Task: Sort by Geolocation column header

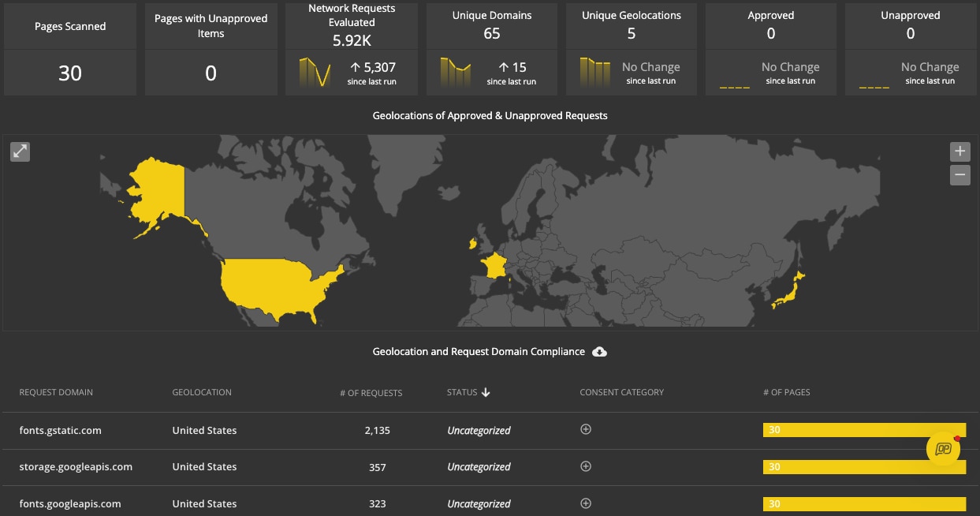Action: 202,392
